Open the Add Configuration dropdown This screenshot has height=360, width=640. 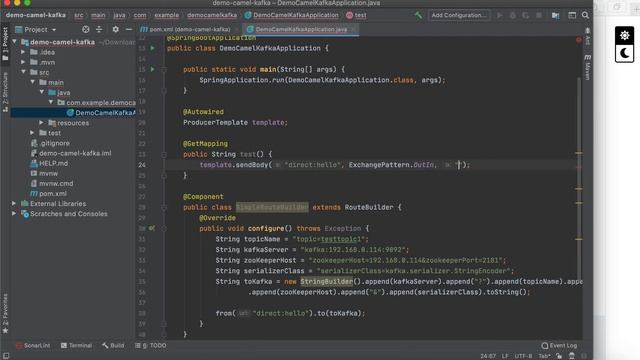pyautogui.click(x=459, y=16)
